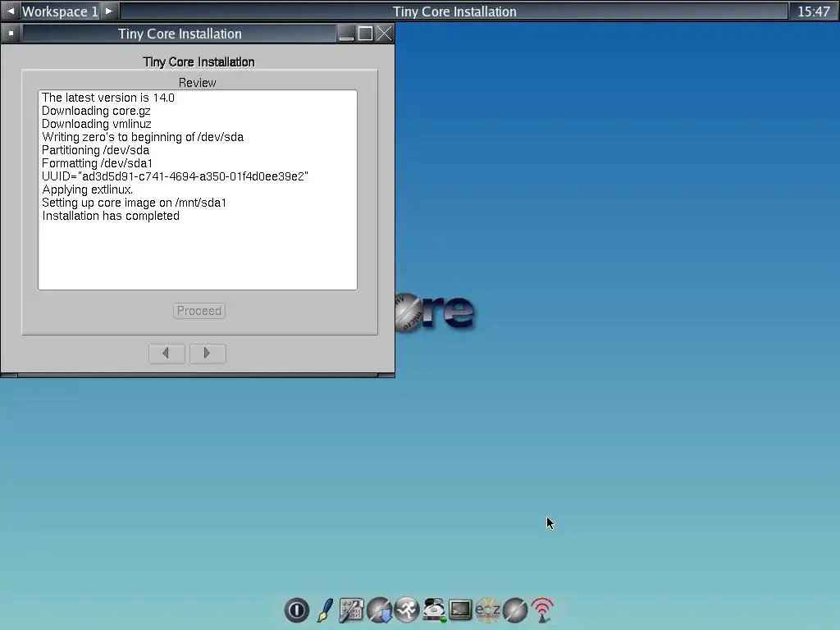The width and height of the screenshot is (840, 630).
Task: Open the ezremaster disc icon in dock
Action: coord(488,610)
